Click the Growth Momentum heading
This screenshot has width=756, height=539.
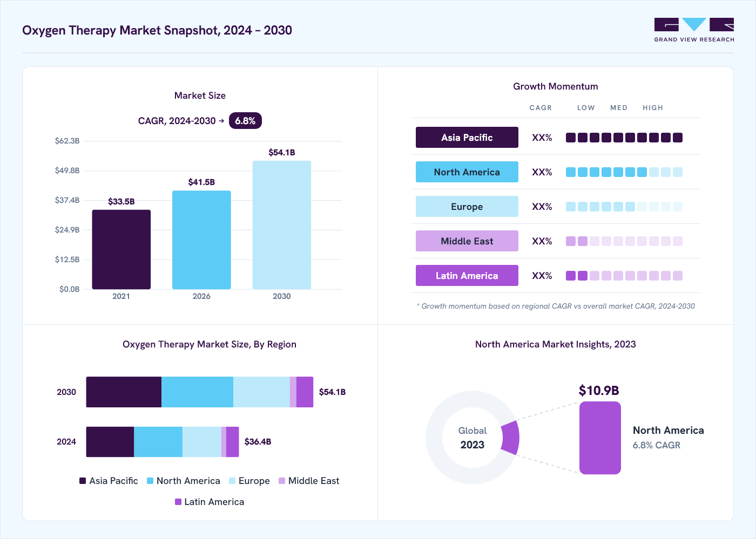click(556, 86)
